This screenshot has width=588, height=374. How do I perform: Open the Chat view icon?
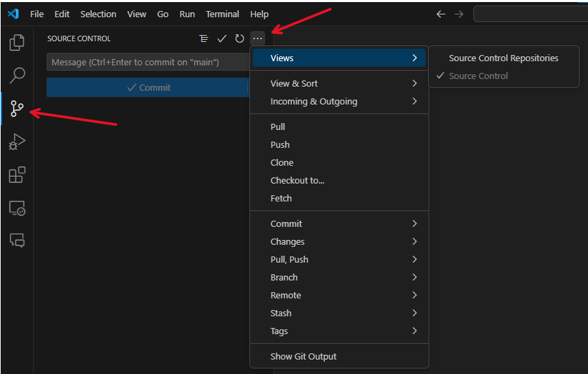[x=17, y=241]
